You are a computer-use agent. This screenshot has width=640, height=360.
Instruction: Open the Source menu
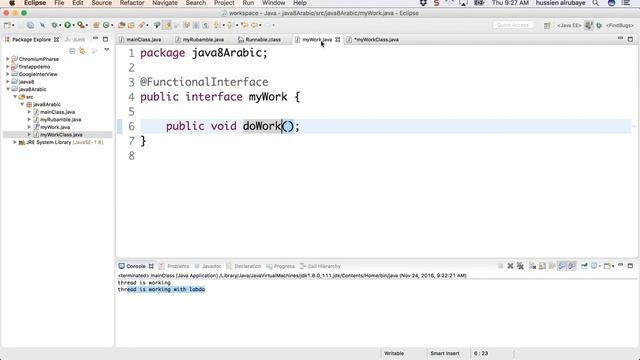pyautogui.click(x=101, y=3)
